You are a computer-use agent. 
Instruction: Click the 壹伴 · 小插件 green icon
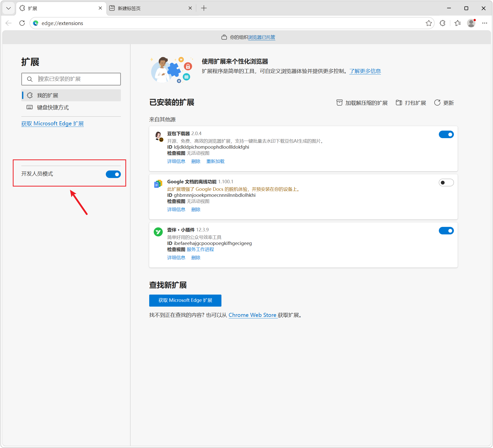pos(158,232)
